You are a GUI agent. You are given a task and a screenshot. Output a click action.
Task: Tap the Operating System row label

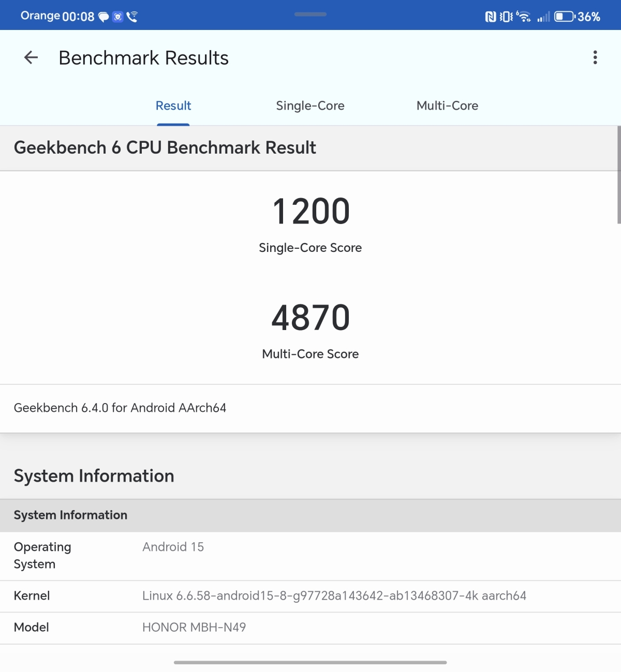42,556
